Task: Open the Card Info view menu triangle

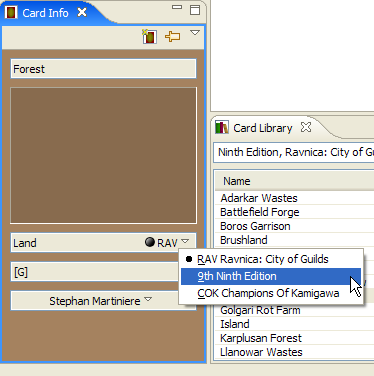Action: coord(195,33)
